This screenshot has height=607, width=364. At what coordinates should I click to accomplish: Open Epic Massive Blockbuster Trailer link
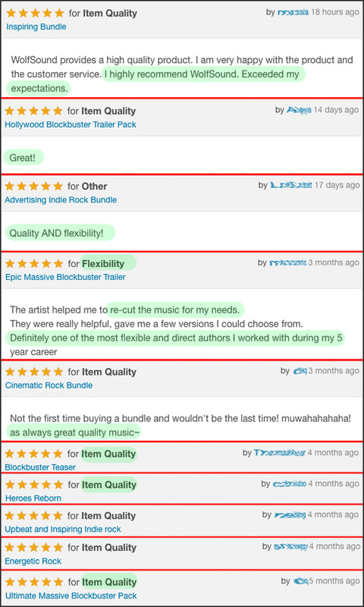[x=65, y=277]
